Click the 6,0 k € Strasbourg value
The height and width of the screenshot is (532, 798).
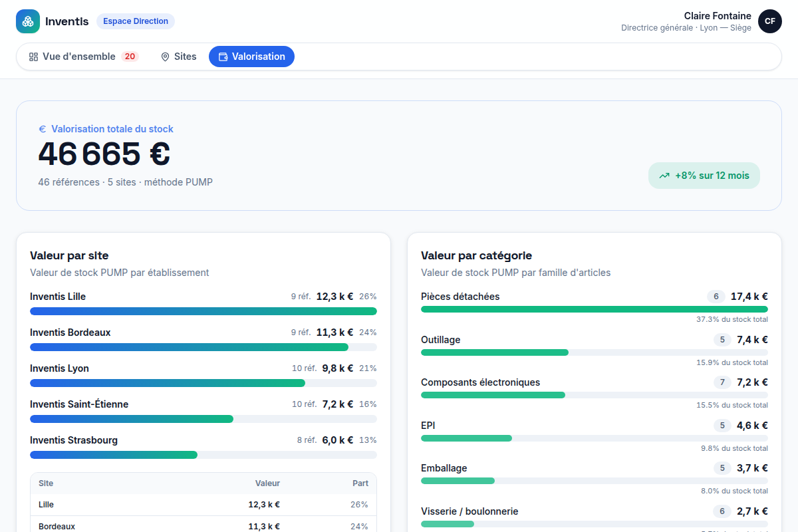click(x=338, y=440)
